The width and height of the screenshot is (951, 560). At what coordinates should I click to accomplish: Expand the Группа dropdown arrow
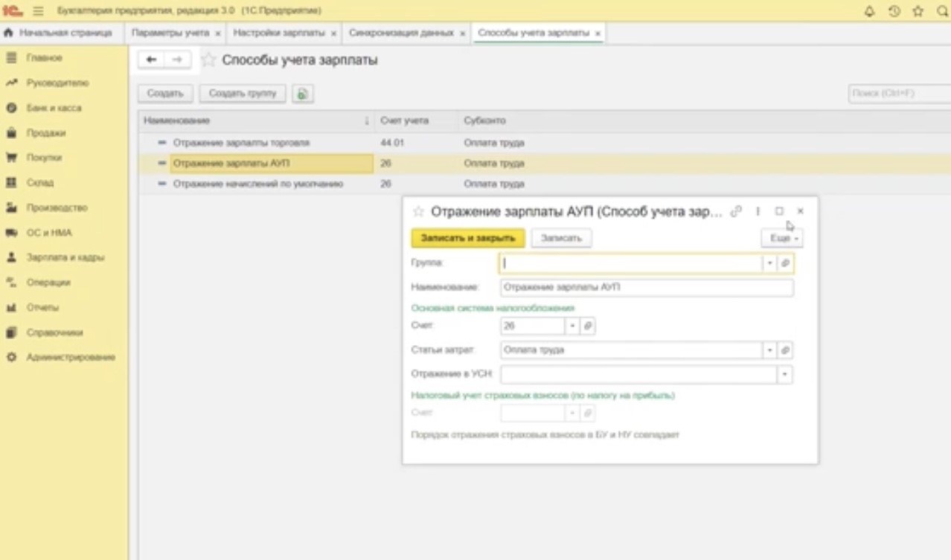click(769, 263)
